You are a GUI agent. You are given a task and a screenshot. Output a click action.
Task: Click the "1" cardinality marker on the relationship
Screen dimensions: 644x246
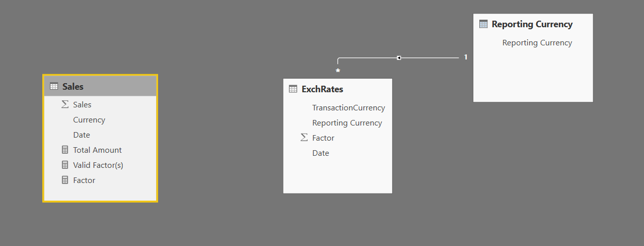point(466,57)
